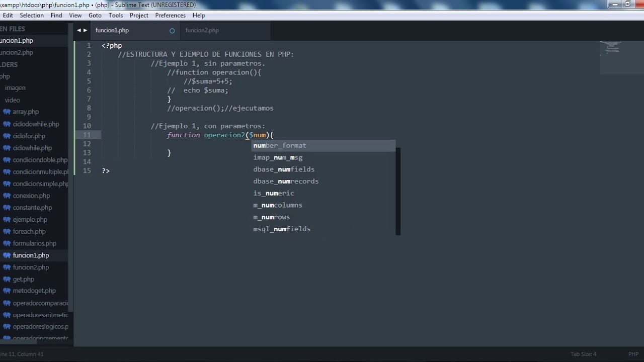Expand the video folder
The width and height of the screenshot is (644, 362).
pyautogui.click(x=13, y=100)
